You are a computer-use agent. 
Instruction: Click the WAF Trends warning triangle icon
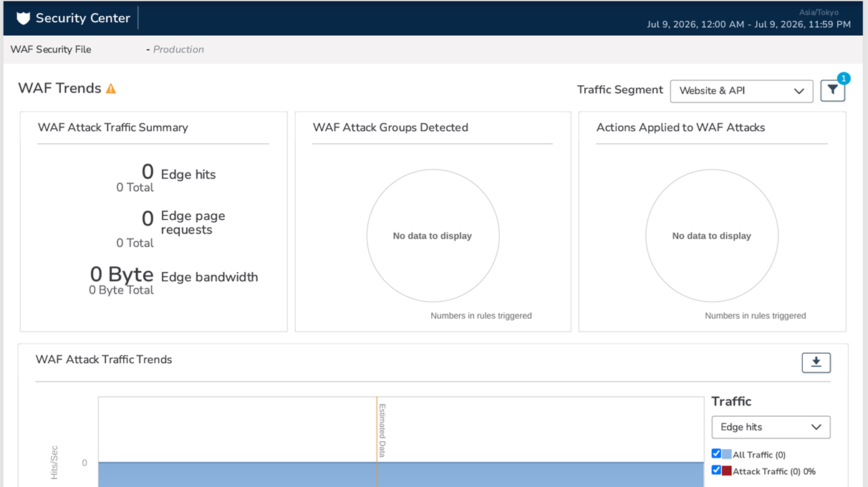(111, 89)
